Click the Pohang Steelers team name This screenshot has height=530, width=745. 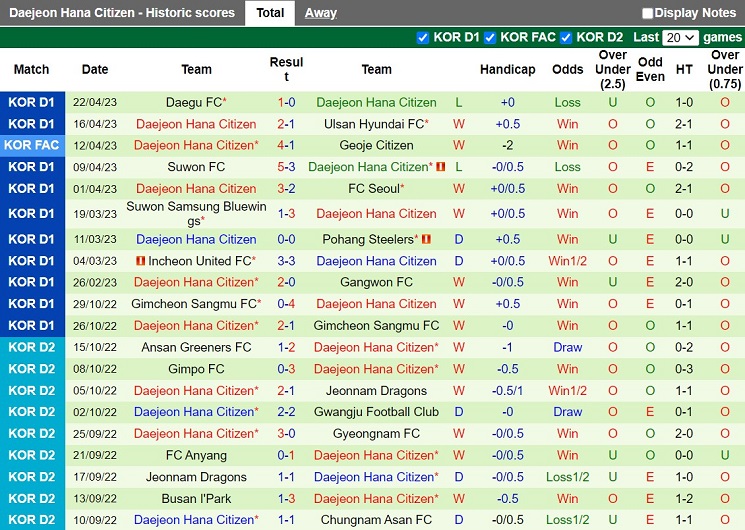click(368, 239)
